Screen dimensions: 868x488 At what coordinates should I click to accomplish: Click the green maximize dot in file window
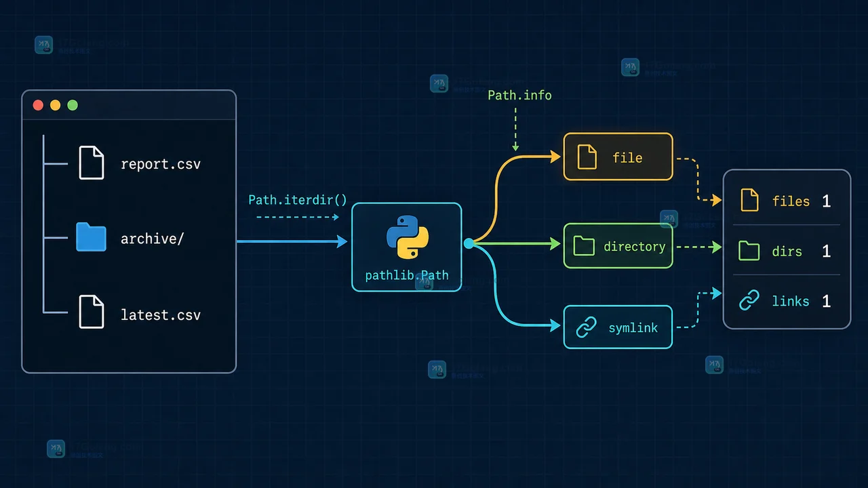click(73, 105)
